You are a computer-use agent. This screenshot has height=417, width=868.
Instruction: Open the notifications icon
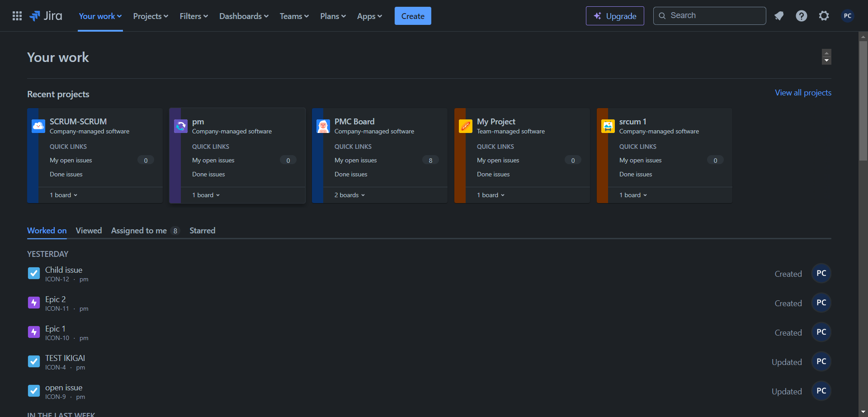(x=778, y=16)
